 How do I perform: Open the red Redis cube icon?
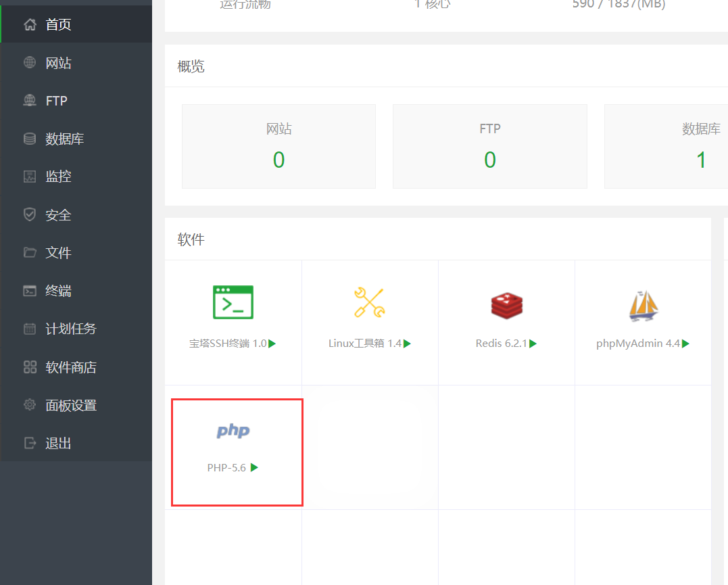click(506, 306)
